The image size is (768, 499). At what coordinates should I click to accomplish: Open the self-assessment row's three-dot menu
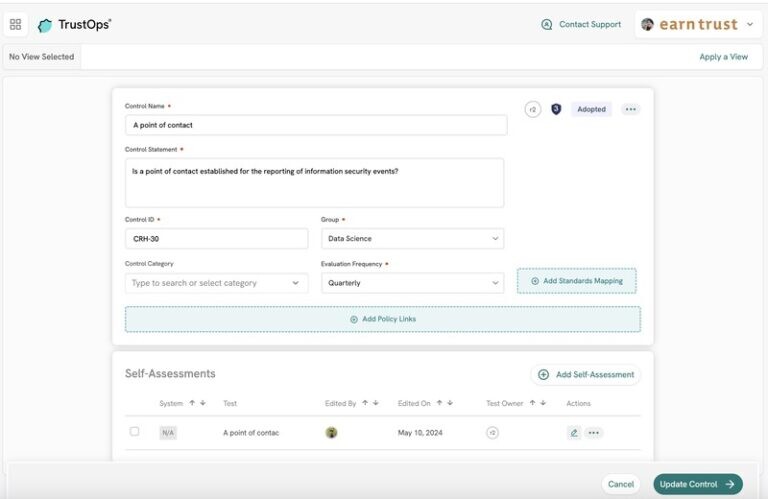594,433
